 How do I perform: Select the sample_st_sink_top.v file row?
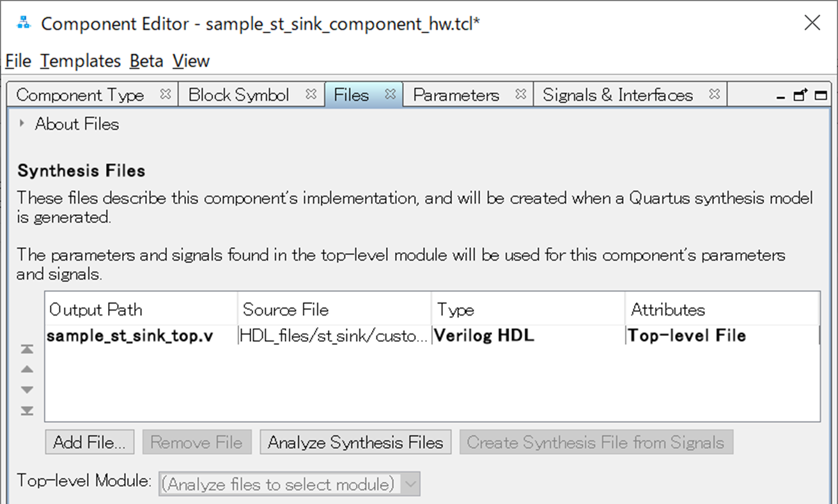130,336
